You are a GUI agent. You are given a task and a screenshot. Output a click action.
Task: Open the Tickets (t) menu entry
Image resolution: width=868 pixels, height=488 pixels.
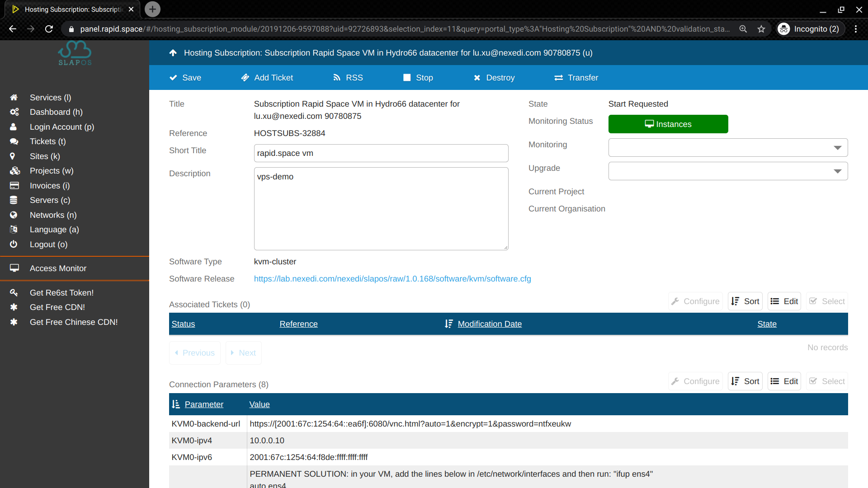point(48,141)
